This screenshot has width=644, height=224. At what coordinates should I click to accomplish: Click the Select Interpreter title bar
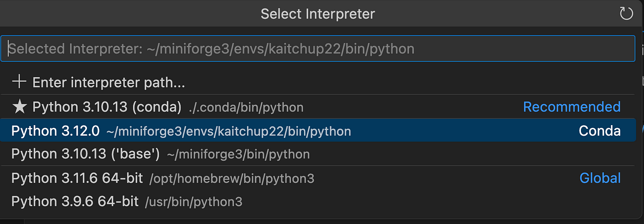[318, 14]
